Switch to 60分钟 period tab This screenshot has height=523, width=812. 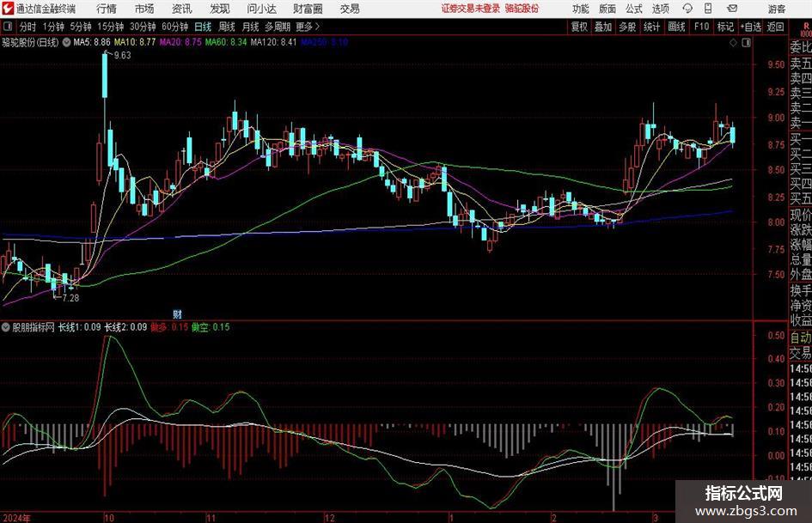click(174, 27)
